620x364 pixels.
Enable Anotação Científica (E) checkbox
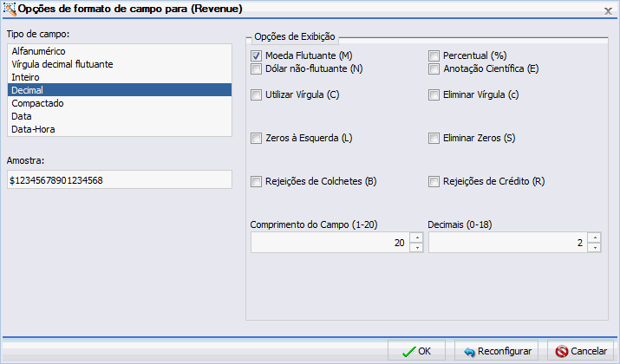coord(434,68)
